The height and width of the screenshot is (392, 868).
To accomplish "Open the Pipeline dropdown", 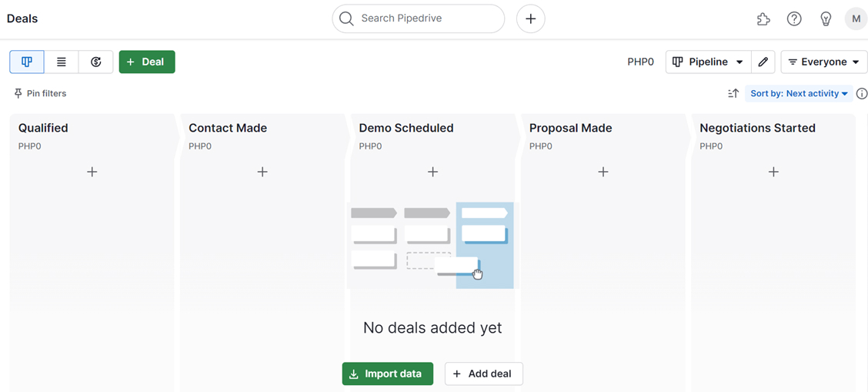I will [708, 62].
